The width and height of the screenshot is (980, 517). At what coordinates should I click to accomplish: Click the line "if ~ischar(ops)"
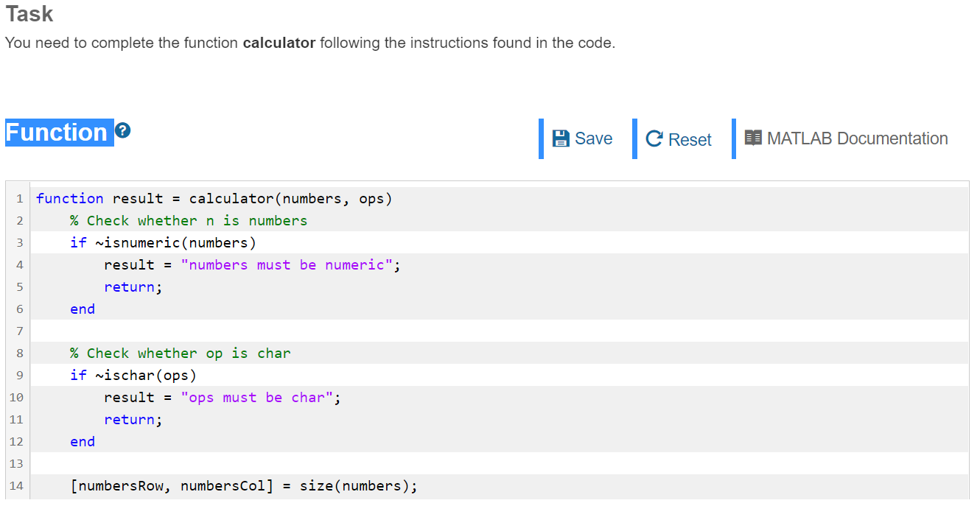point(133,376)
